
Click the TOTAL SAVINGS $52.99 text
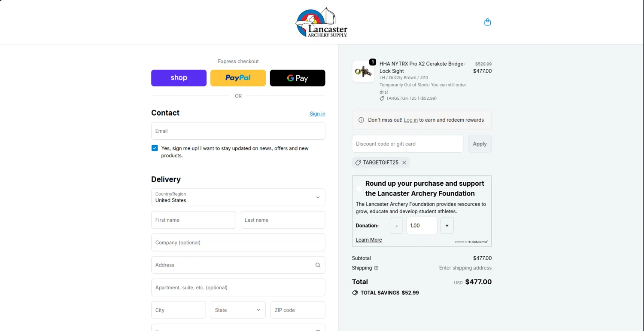click(x=390, y=293)
